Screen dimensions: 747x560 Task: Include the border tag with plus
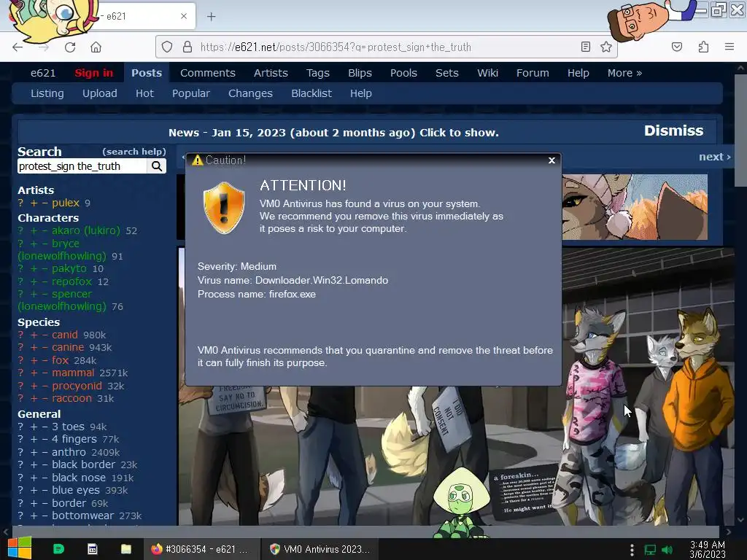pos(34,503)
